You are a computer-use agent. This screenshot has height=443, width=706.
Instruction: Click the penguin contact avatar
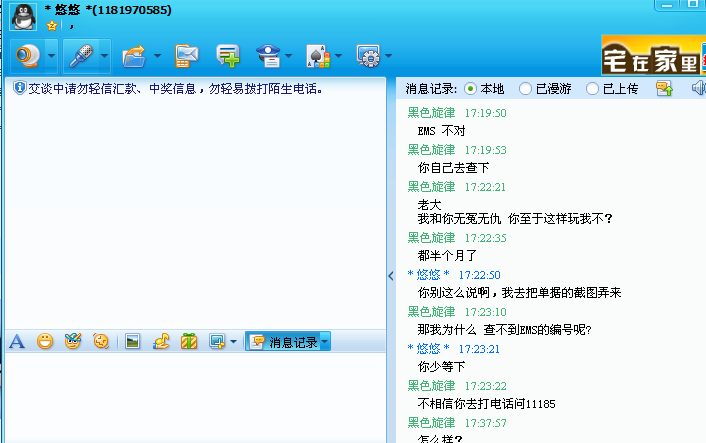(x=23, y=17)
